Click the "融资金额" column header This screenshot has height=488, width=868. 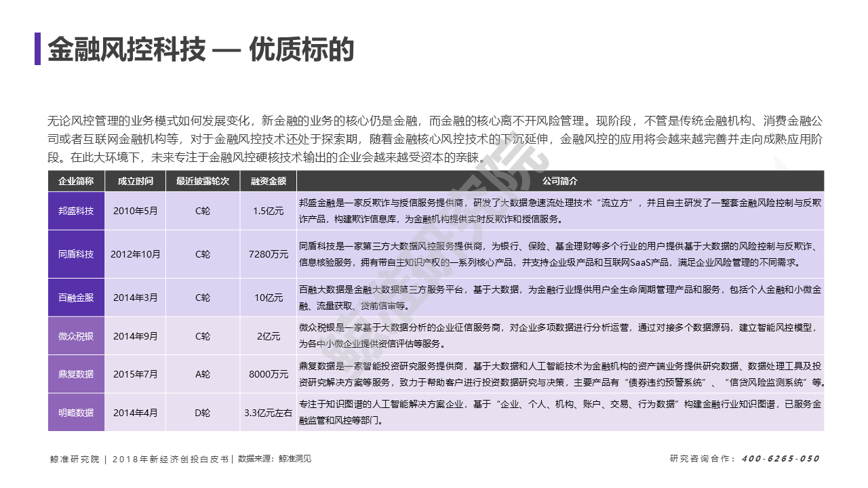[x=268, y=181]
